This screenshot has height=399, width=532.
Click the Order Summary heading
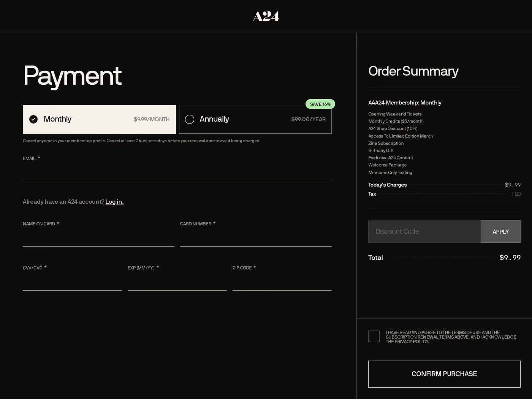(413, 71)
